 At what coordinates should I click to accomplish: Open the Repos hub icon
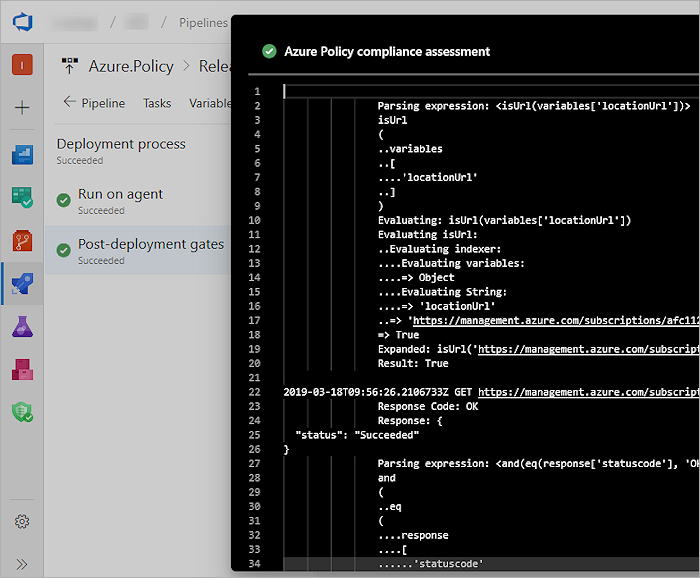click(x=22, y=241)
